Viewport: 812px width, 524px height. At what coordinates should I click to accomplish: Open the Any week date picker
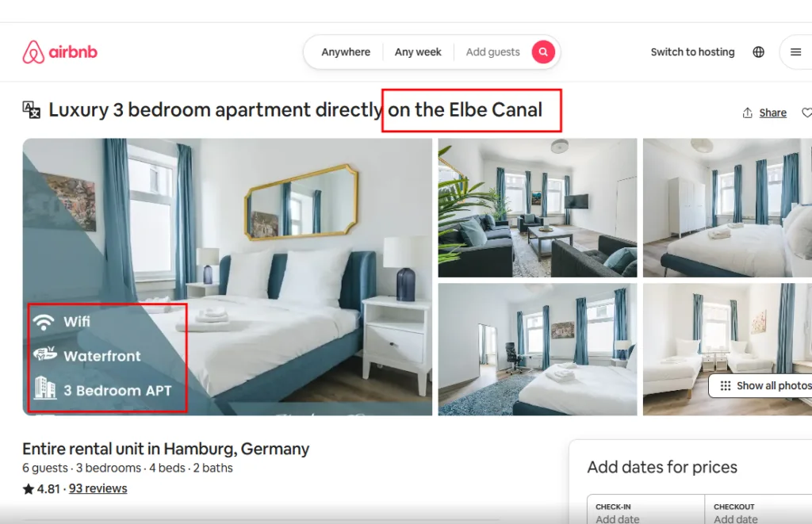(x=418, y=52)
